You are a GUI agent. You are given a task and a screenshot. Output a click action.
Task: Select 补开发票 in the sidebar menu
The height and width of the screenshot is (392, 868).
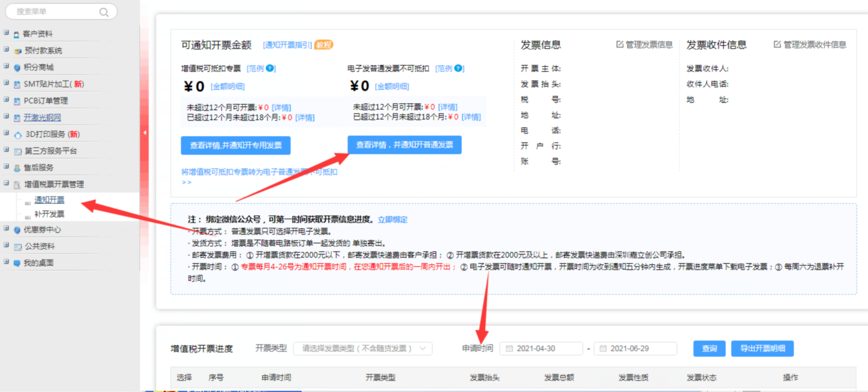click(49, 214)
